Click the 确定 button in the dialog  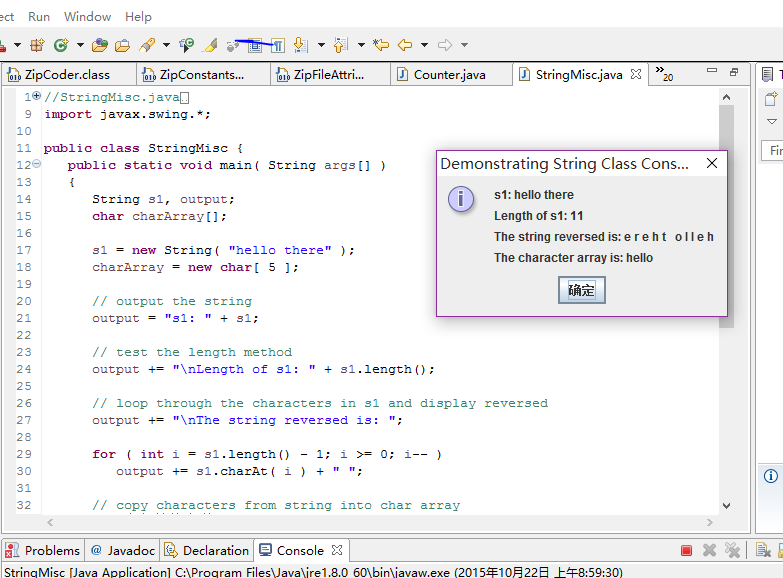pyautogui.click(x=582, y=290)
